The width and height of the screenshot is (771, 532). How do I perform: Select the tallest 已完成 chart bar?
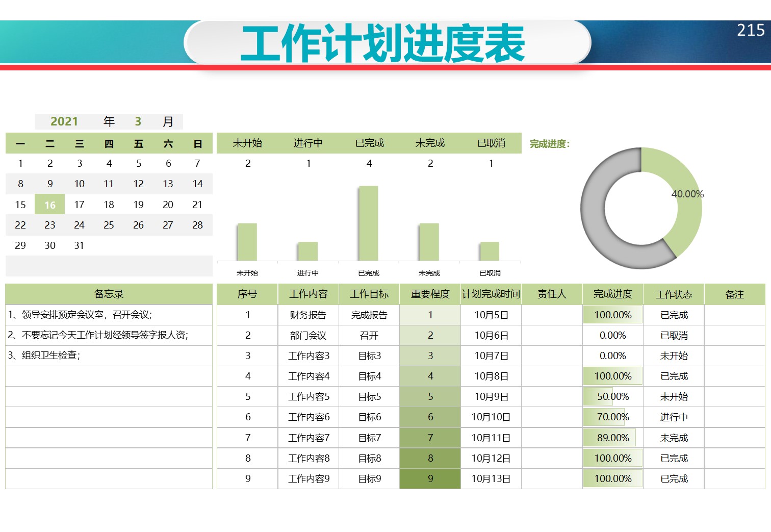[369, 223]
